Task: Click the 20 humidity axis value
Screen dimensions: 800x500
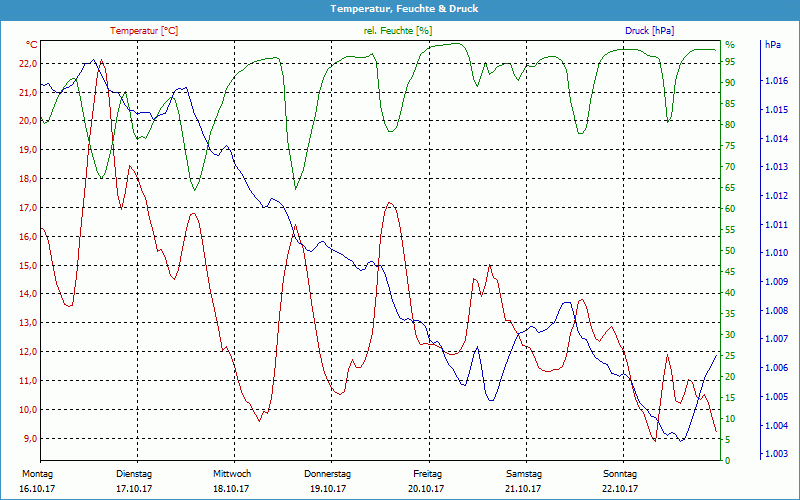Action: click(730, 377)
